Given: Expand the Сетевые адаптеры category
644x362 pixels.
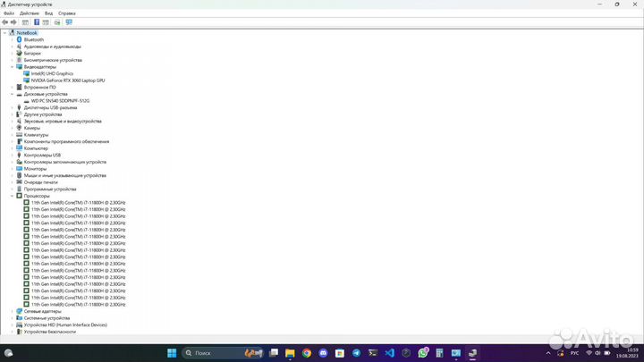Looking at the screenshot, I should coord(13,311).
